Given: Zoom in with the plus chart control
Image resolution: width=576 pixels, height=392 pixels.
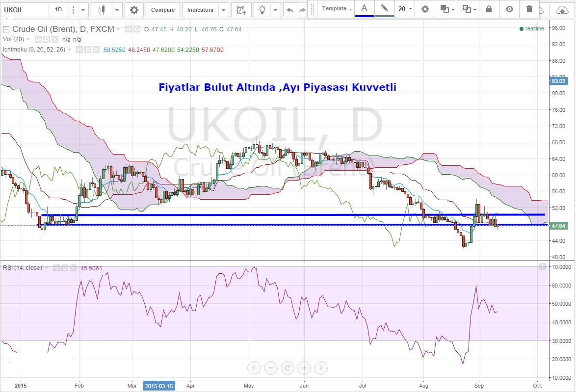Looking at the screenshot, I should point(304,367).
